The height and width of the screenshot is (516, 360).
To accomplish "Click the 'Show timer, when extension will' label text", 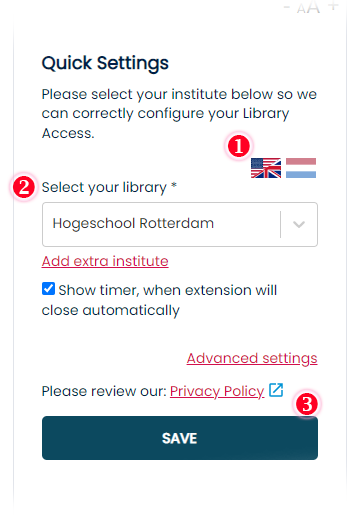I will (x=168, y=290).
